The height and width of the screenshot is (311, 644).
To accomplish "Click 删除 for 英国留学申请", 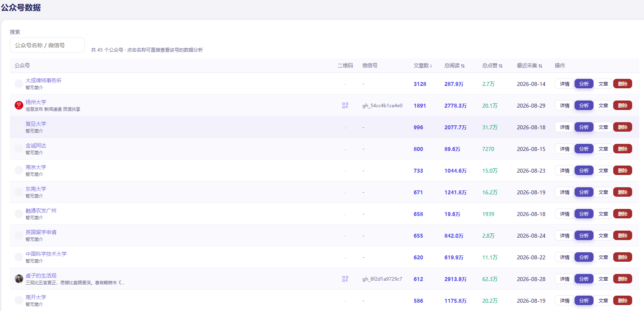I will click(x=623, y=236).
